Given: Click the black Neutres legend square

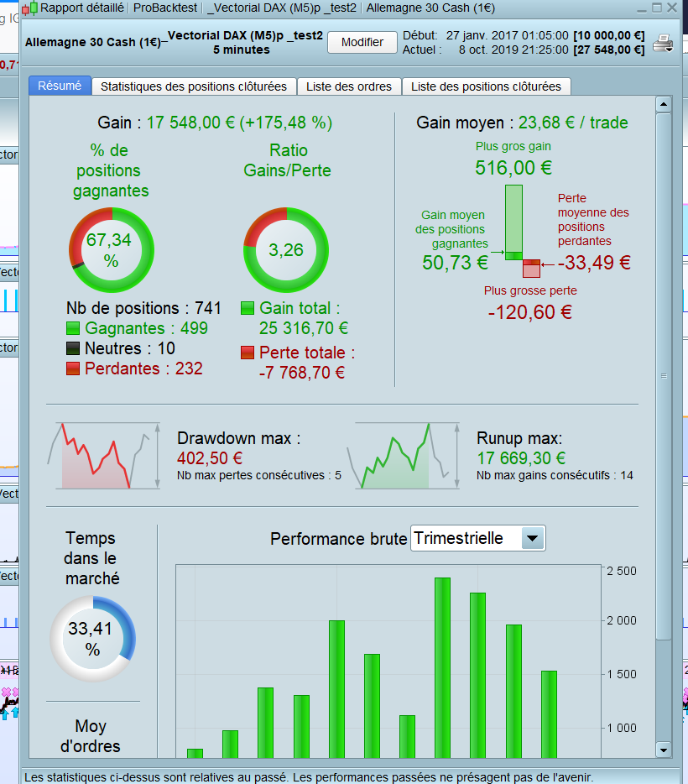Looking at the screenshot, I should coord(73,348).
